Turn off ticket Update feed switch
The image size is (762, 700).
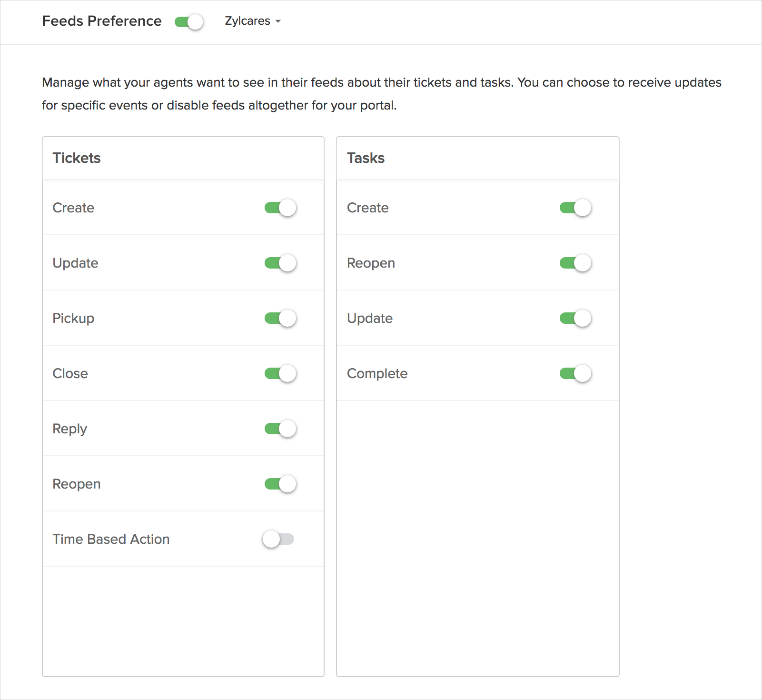(280, 263)
